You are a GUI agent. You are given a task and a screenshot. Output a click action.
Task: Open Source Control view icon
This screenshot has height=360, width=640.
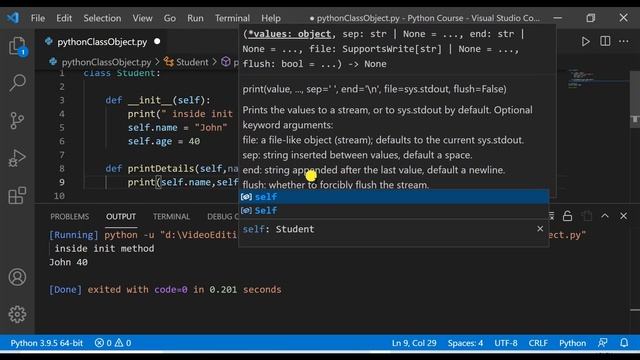(x=17, y=120)
